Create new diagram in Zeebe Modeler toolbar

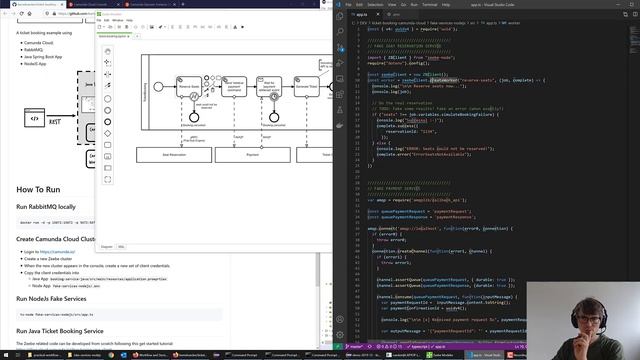pos(100,27)
